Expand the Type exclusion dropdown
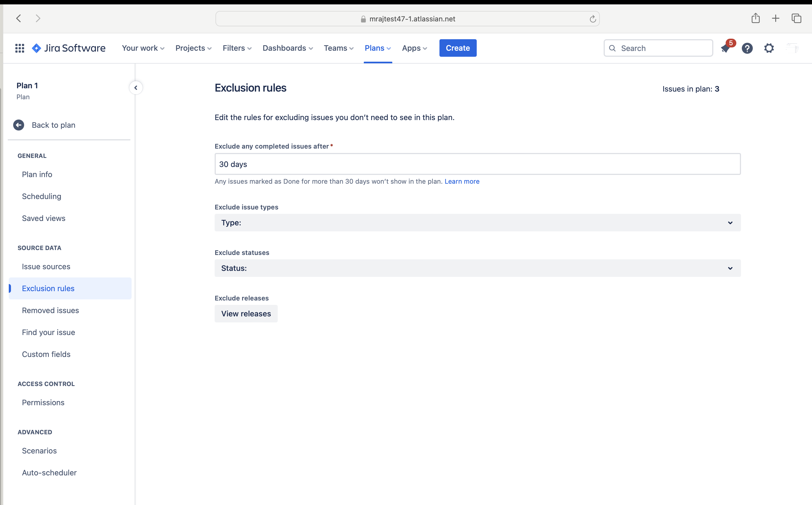 (x=730, y=223)
